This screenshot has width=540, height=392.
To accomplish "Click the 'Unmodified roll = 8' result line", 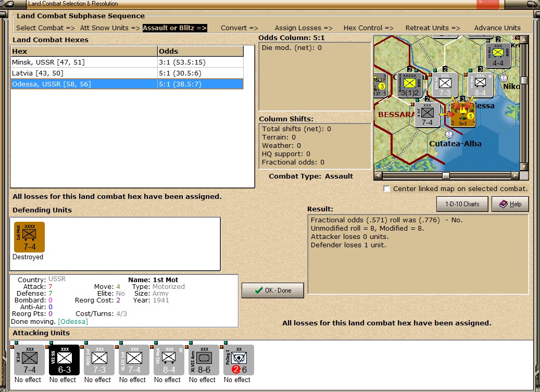I will coord(368,228).
